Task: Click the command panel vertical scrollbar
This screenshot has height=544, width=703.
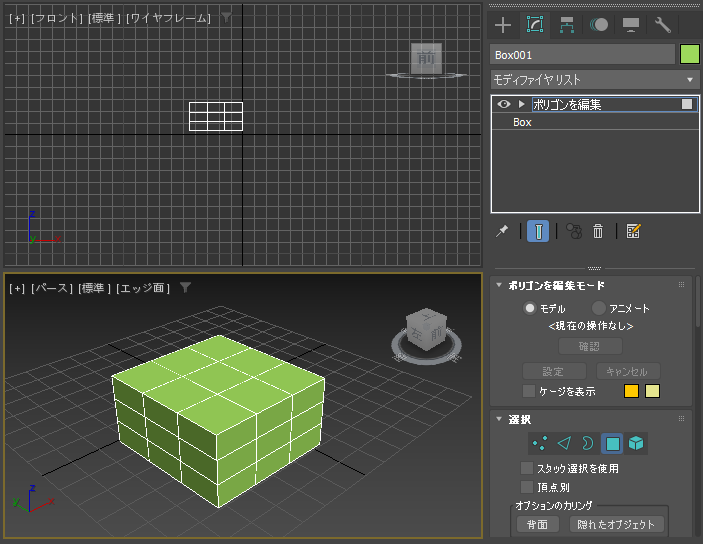Action: coord(698,301)
